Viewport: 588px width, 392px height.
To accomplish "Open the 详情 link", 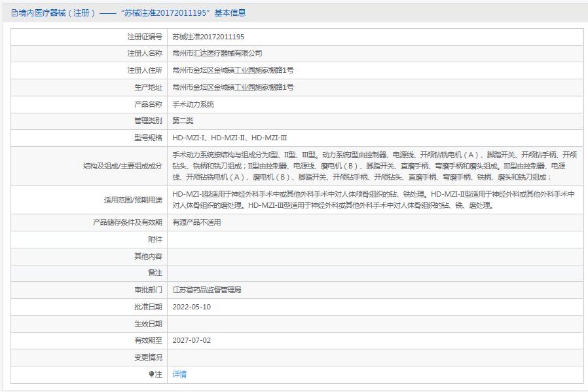I will (179, 374).
